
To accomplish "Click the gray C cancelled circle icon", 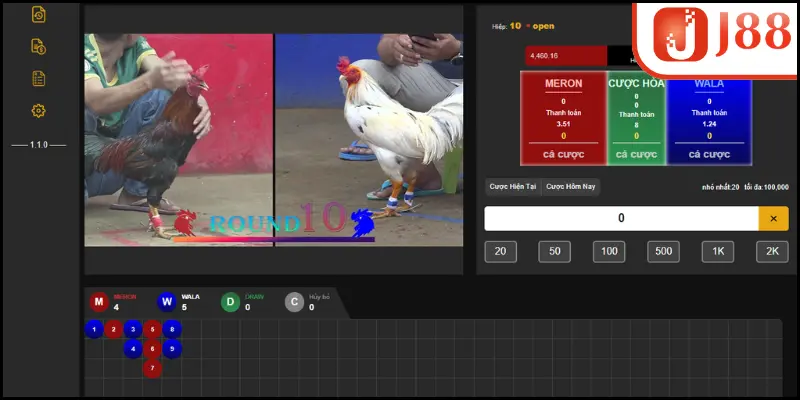I will tap(294, 302).
